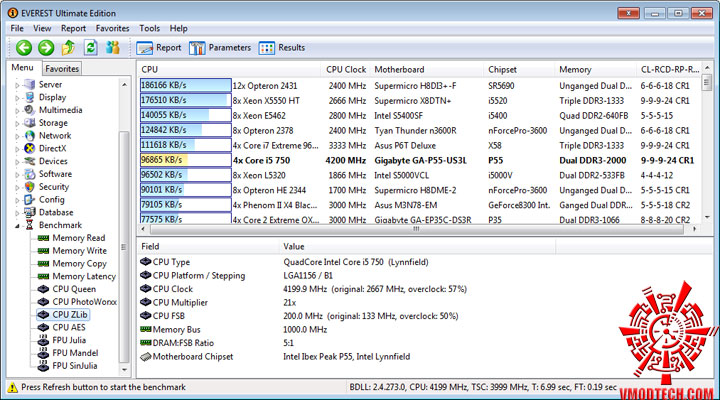Sort by Chipset column header

point(519,69)
